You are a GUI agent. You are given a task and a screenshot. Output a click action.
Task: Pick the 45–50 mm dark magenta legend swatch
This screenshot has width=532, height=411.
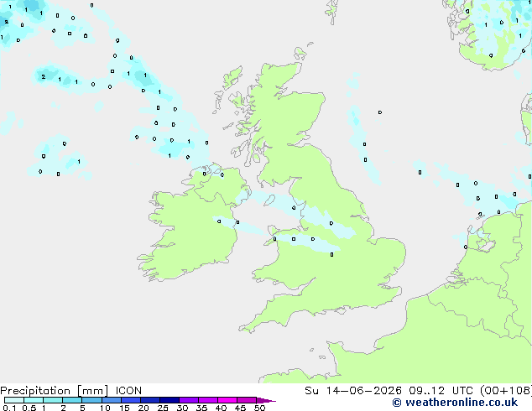point(246,400)
